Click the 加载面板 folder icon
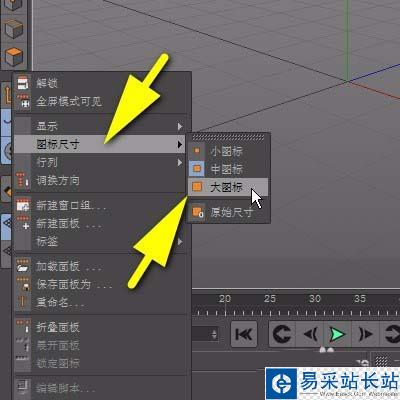The width and height of the screenshot is (400, 400). point(23,266)
